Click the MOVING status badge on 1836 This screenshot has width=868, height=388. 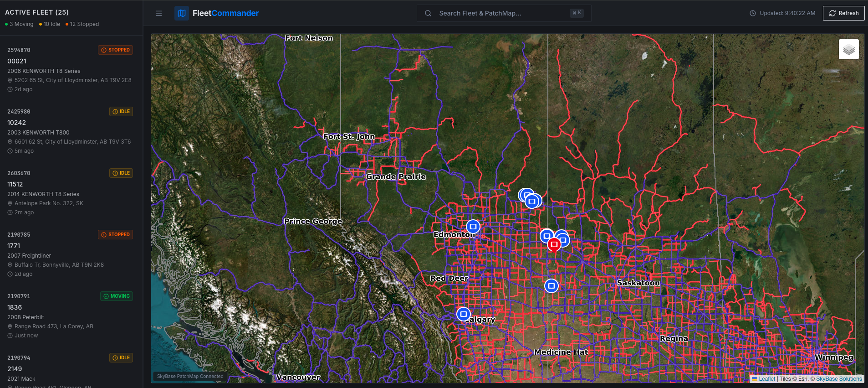click(117, 296)
